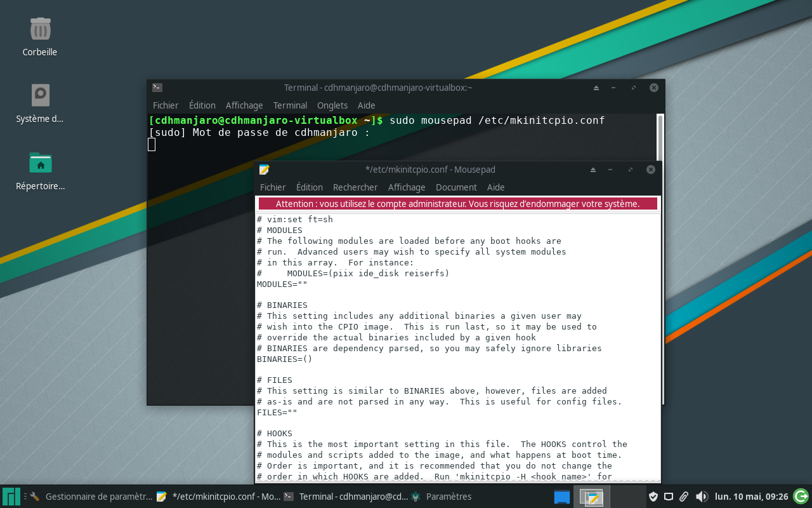Open the Onglets menu in Terminal

click(x=332, y=105)
